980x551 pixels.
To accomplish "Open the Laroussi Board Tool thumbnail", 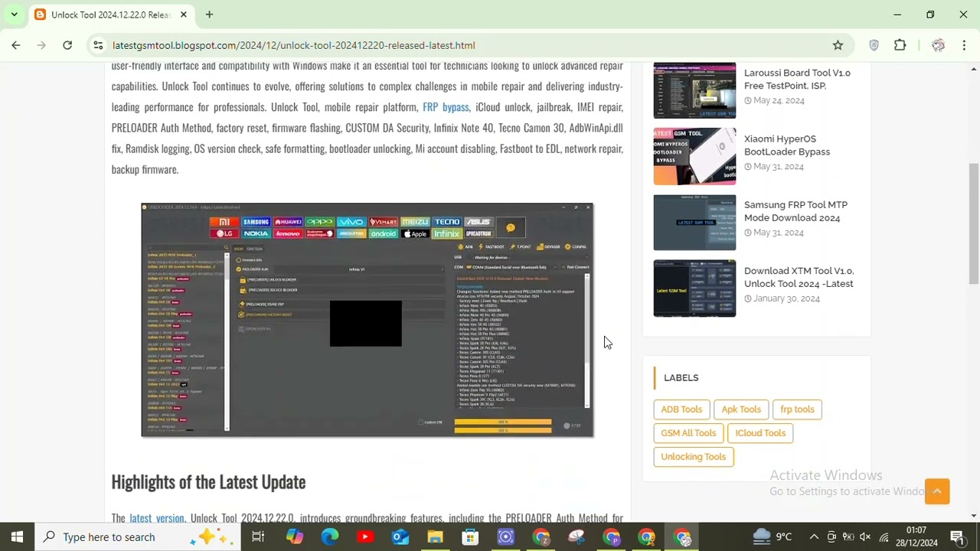I will click(x=694, y=90).
